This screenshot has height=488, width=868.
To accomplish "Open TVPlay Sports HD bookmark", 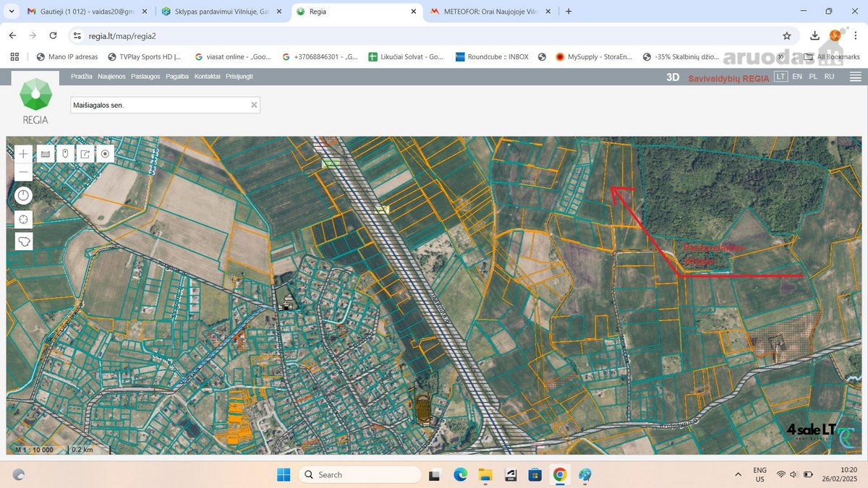I will [x=145, y=56].
